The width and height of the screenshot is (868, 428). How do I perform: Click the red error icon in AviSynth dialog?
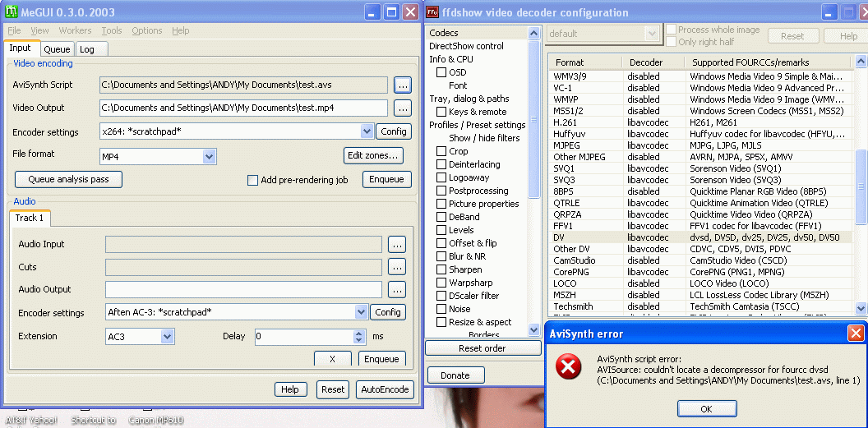pyautogui.click(x=569, y=368)
